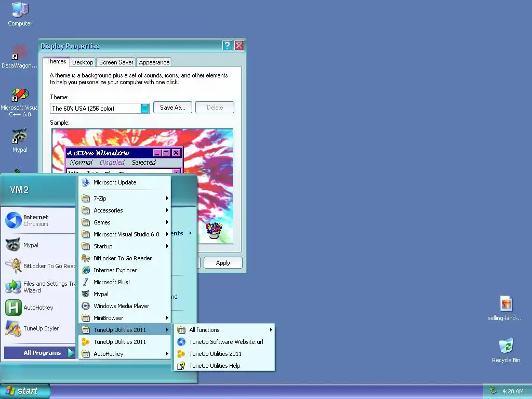This screenshot has height=399, width=532.
Task: Launch TuneUp Utilities 2011 program shortcut below folder
Action: point(125,342)
